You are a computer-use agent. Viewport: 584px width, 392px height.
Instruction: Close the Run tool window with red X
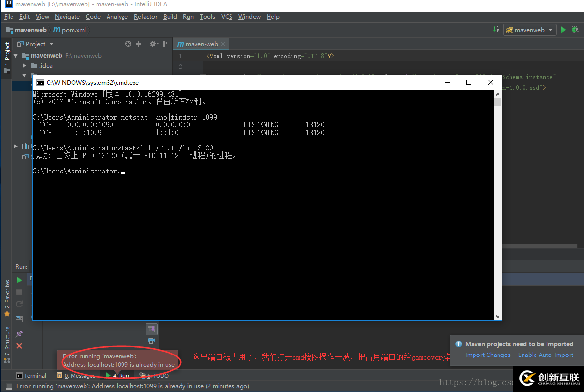click(19, 345)
